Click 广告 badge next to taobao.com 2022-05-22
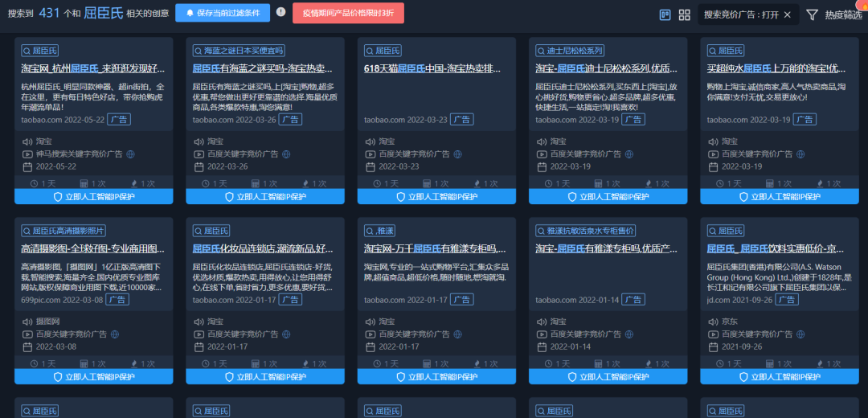868x418 pixels. click(x=119, y=120)
